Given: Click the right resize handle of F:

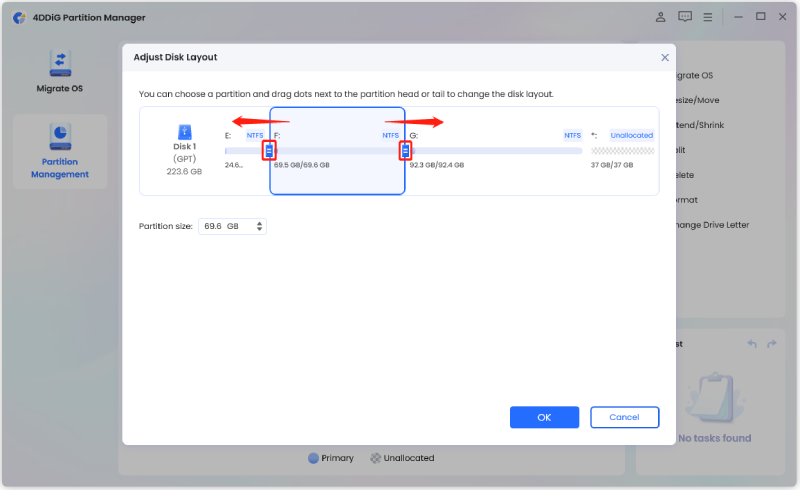Looking at the screenshot, I should [x=405, y=151].
